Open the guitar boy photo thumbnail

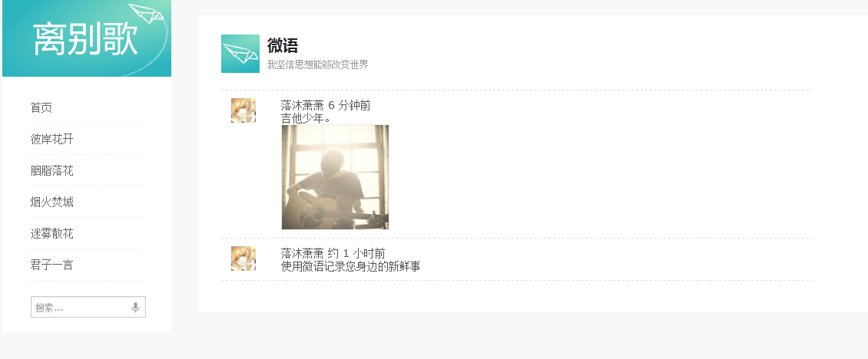click(335, 177)
